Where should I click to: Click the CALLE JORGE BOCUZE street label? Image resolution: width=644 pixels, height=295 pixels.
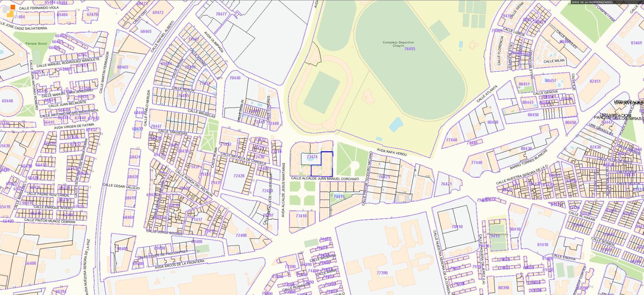(x=164, y=232)
